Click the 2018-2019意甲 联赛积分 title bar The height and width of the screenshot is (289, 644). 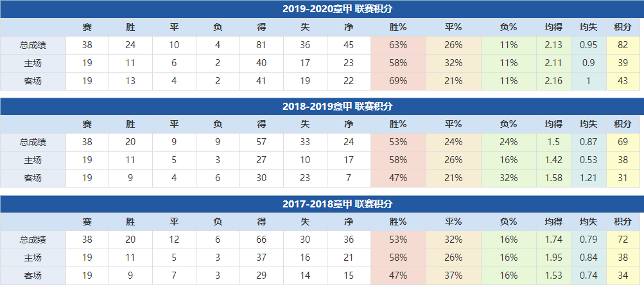[322, 107]
